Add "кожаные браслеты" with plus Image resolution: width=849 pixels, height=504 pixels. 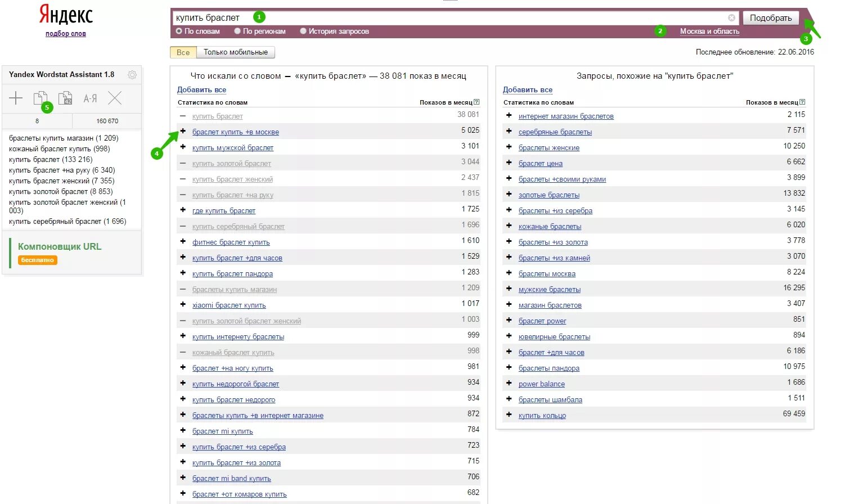(x=509, y=226)
